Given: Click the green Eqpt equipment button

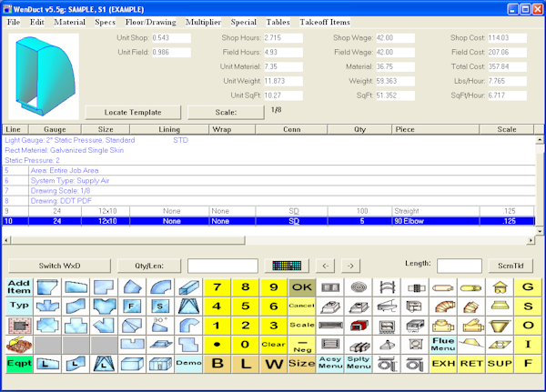Looking at the screenshot, I should click(x=17, y=364).
